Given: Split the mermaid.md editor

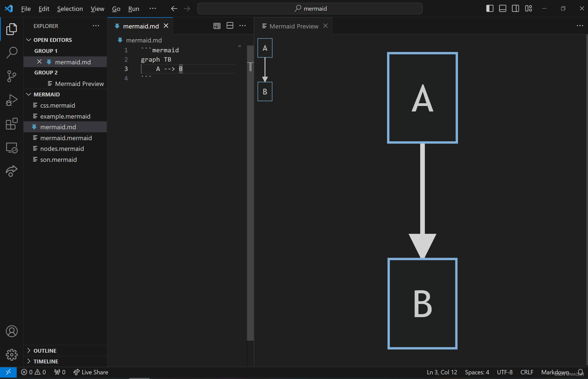Looking at the screenshot, I should click(230, 26).
